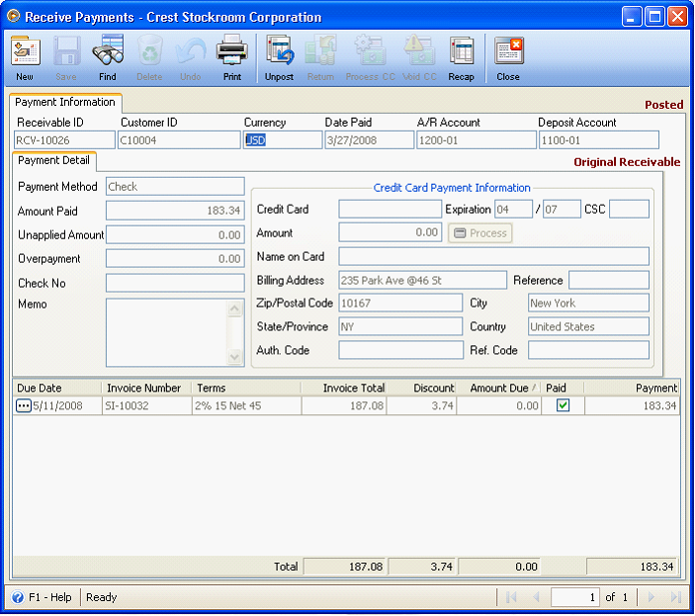Click the Date Paid field 3/27/2008
The width and height of the screenshot is (695, 616).
[369, 140]
